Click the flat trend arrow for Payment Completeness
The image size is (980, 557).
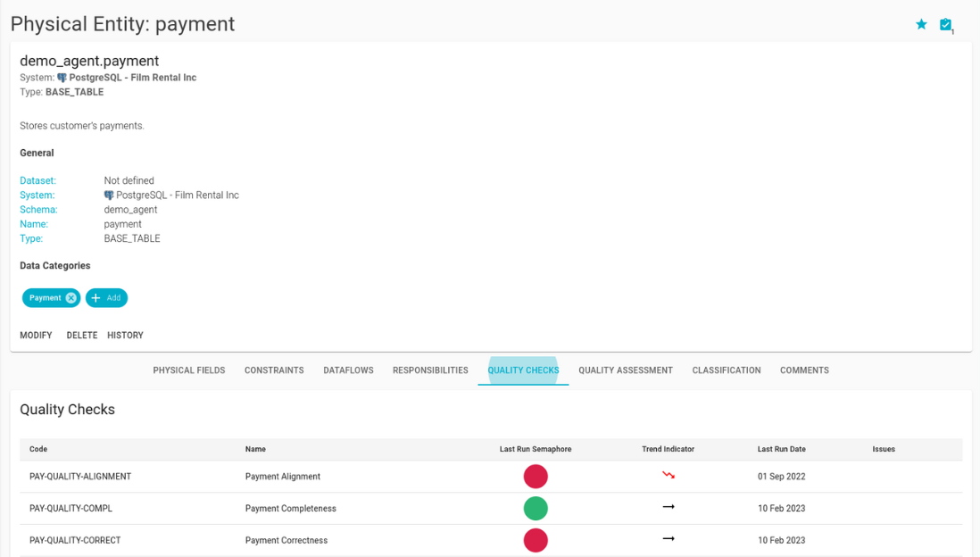coord(669,507)
